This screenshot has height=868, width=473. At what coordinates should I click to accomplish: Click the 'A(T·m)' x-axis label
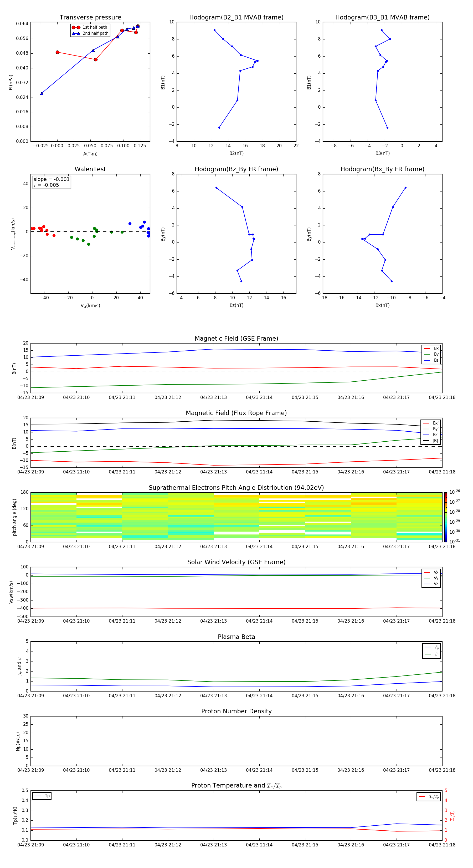pos(90,154)
